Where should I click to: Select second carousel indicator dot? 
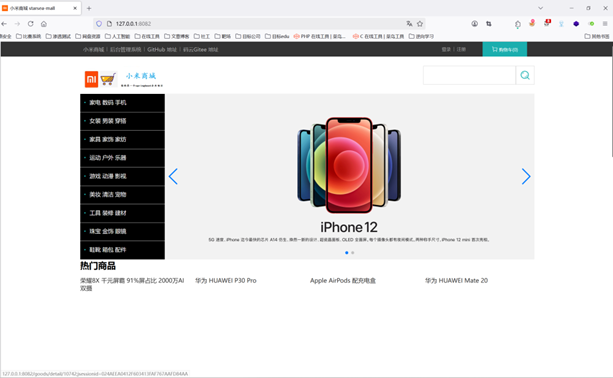[353, 253]
